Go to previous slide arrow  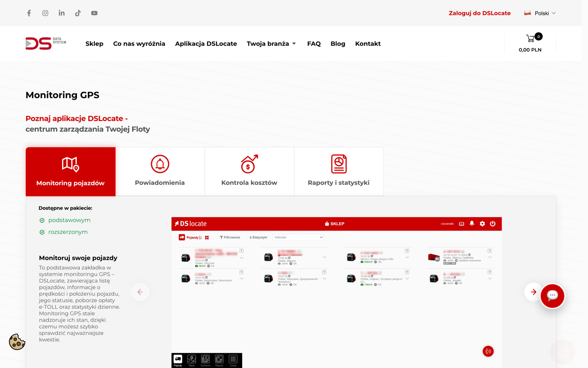[x=140, y=292]
